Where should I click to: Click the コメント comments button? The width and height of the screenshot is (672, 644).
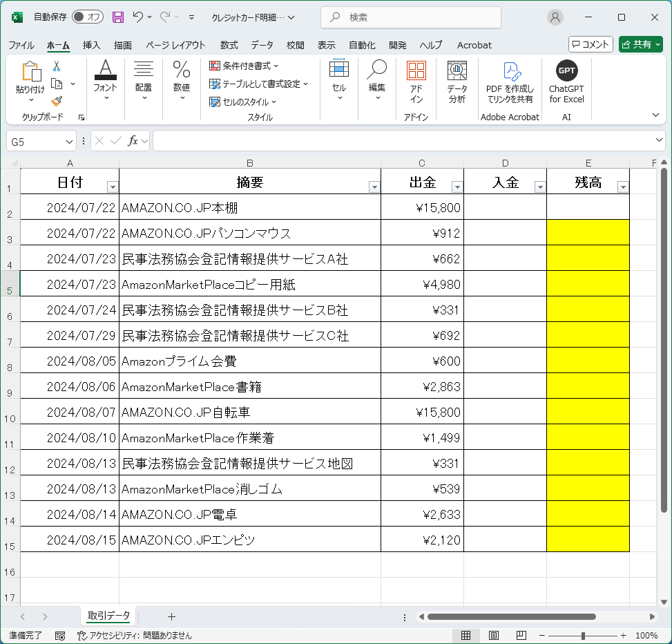(x=591, y=44)
